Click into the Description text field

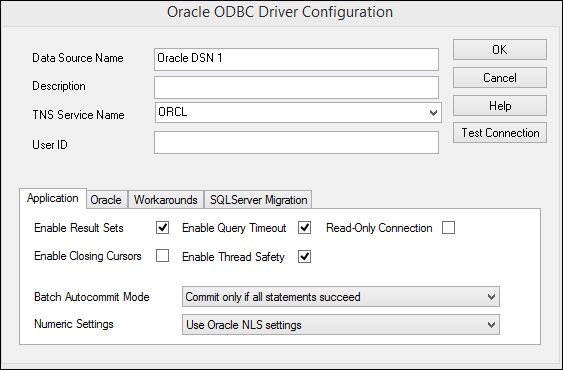click(297, 87)
